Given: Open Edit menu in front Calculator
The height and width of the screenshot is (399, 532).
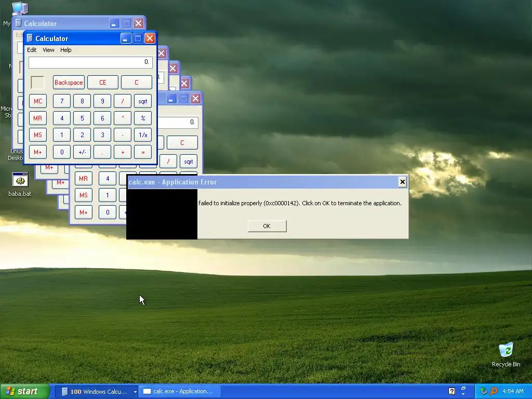Looking at the screenshot, I should (32, 50).
